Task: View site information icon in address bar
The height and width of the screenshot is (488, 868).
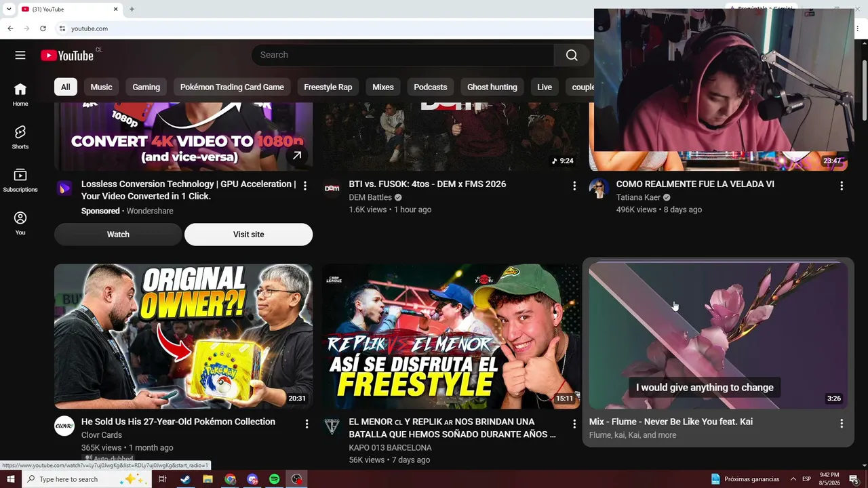Action: 62,28
